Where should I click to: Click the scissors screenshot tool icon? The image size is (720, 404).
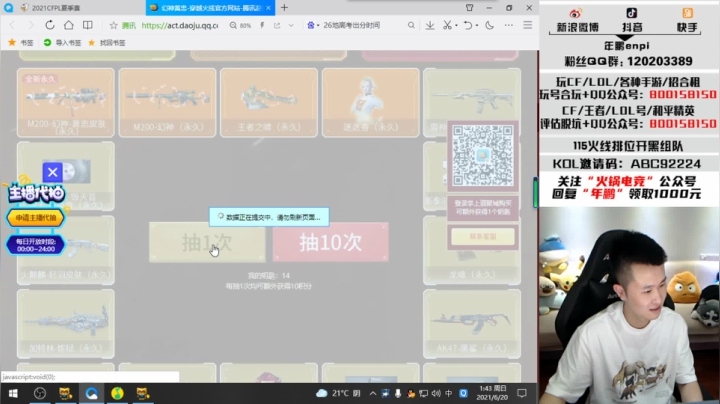(x=447, y=25)
